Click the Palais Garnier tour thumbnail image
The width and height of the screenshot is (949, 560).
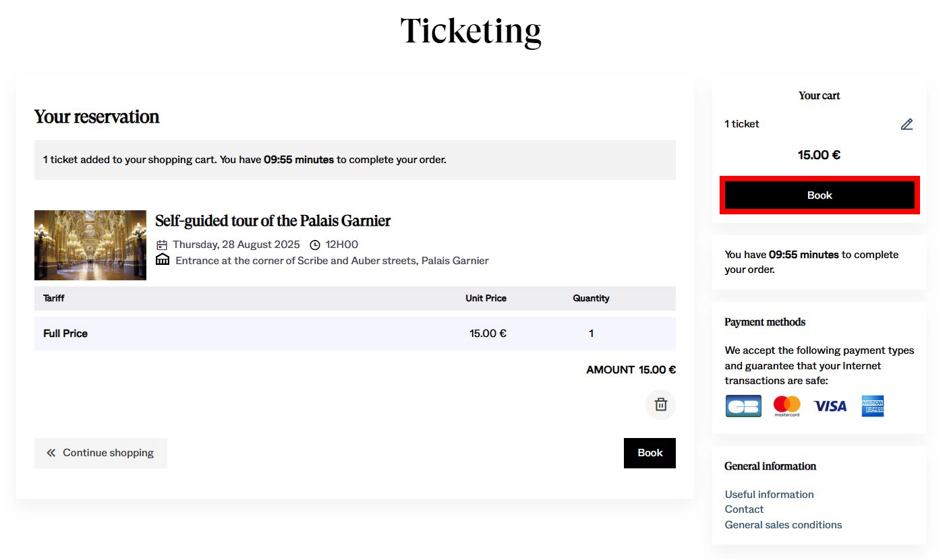pyautogui.click(x=90, y=245)
